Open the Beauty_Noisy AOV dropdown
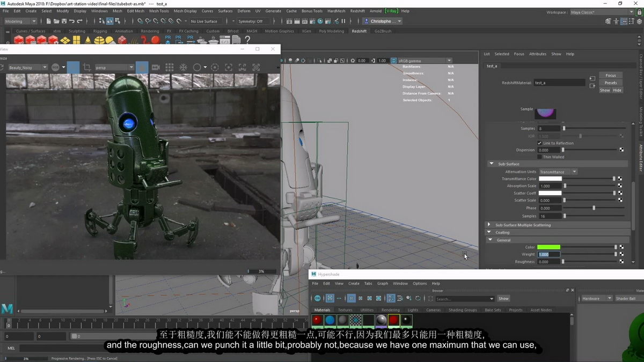 [27, 68]
